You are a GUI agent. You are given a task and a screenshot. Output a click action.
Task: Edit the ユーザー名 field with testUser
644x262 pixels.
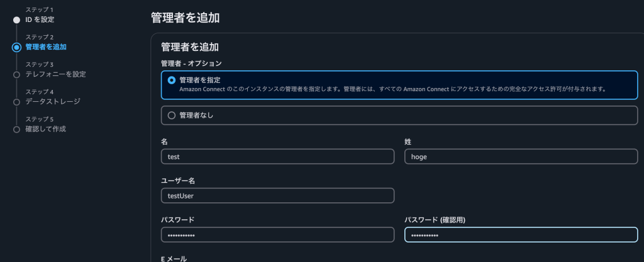pyautogui.click(x=277, y=195)
